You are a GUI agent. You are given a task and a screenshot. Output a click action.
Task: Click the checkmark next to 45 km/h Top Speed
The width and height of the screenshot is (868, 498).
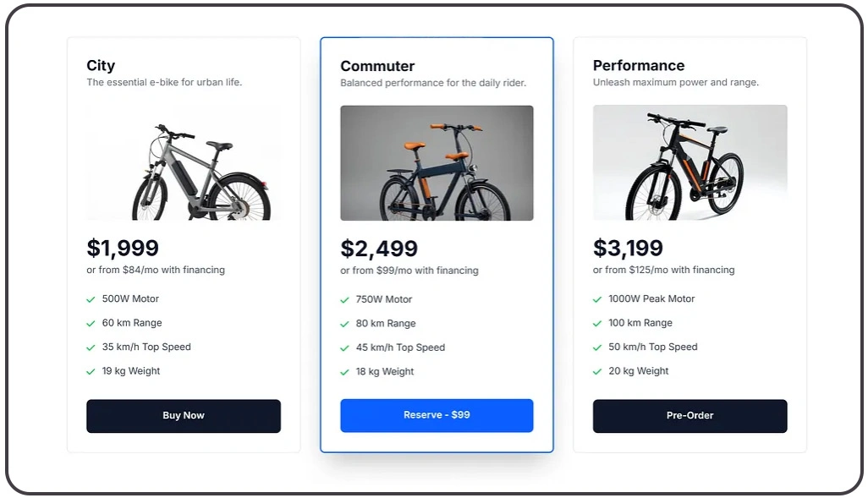coord(344,348)
